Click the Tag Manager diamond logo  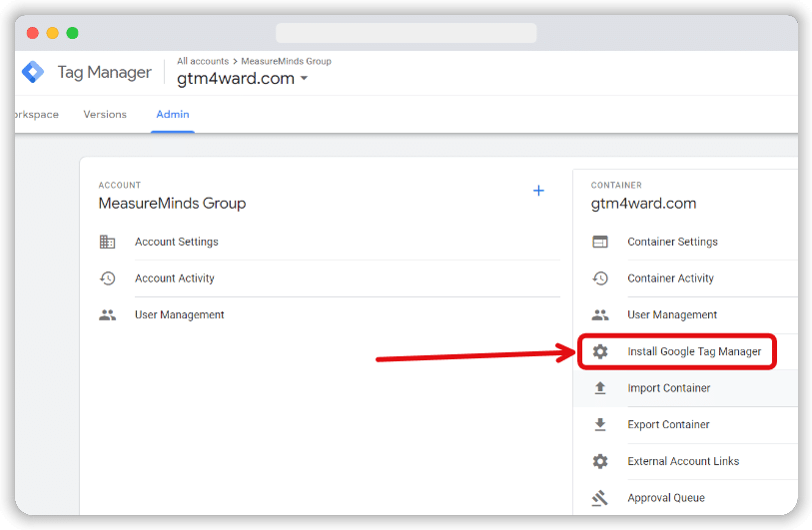pyautogui.click(x=33, y=72)
